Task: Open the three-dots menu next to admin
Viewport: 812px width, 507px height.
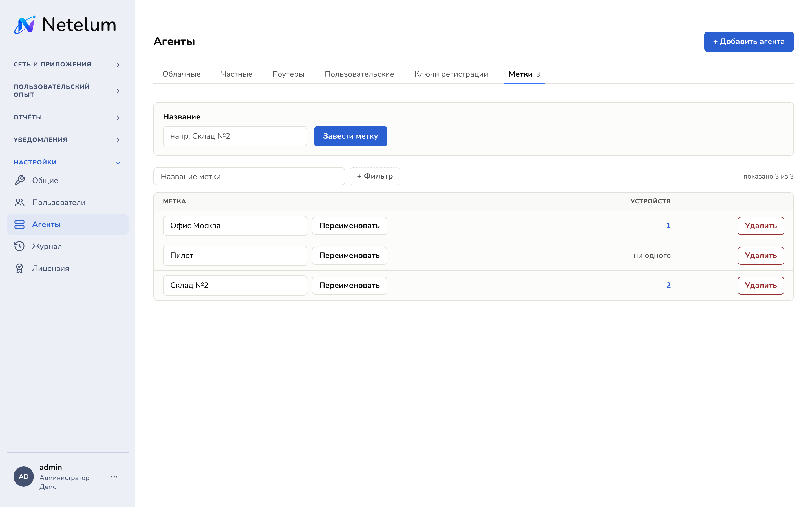Action: [114, 477]
